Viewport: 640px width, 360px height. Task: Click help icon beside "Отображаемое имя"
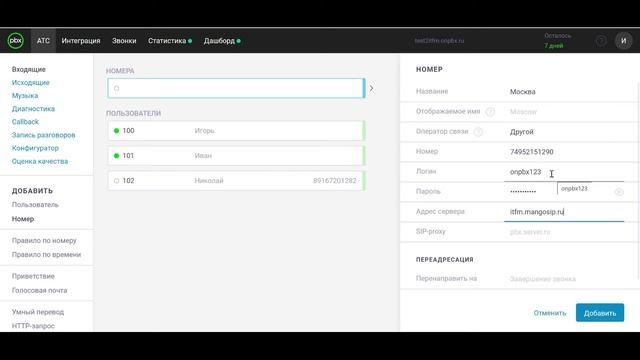490,112
